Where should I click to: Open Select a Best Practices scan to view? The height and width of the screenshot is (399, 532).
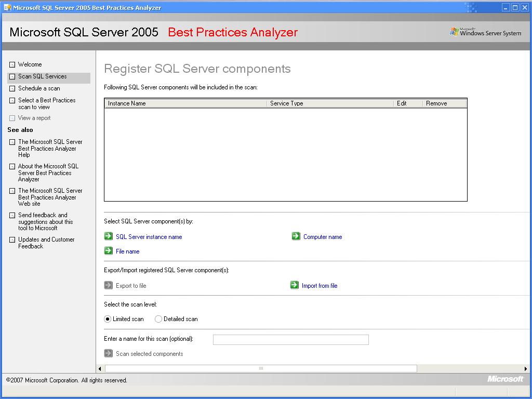47,103
